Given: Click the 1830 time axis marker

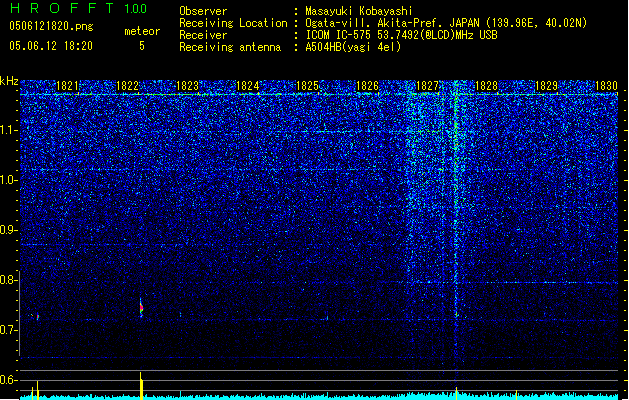Looking at the screenshot, I should pyautogui.click(x=607, y=86).
